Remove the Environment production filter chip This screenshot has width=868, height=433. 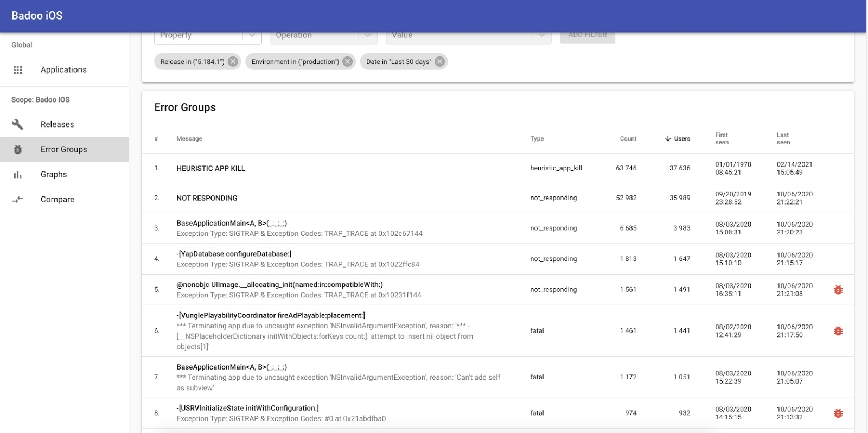click(x=348, y=61)
